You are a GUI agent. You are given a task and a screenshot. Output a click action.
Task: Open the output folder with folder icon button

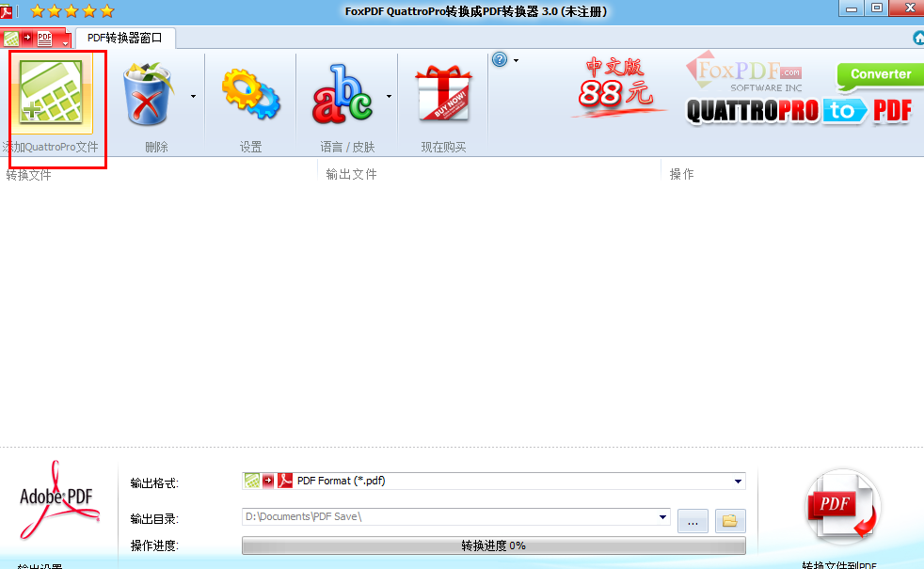tap(730, 521)
